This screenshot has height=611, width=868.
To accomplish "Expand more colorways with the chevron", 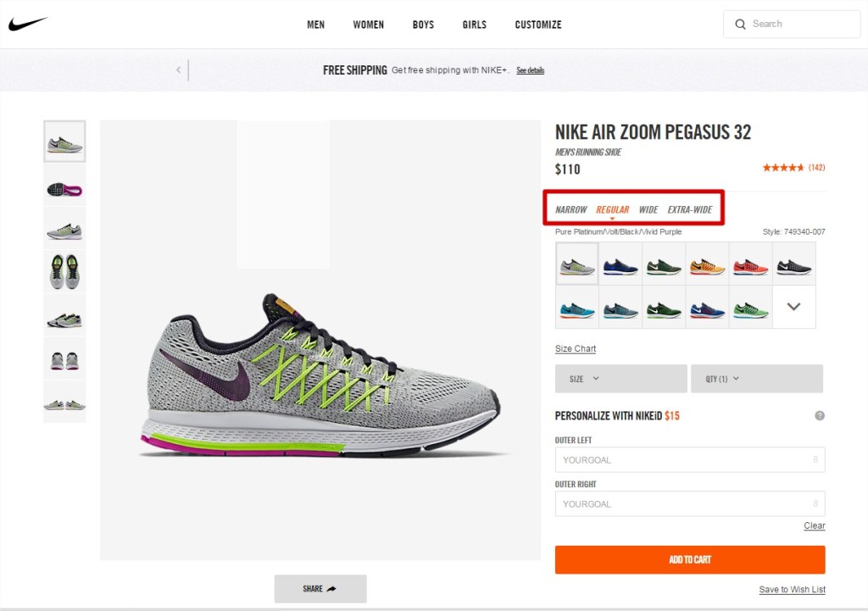I will [x=793, y=307].
